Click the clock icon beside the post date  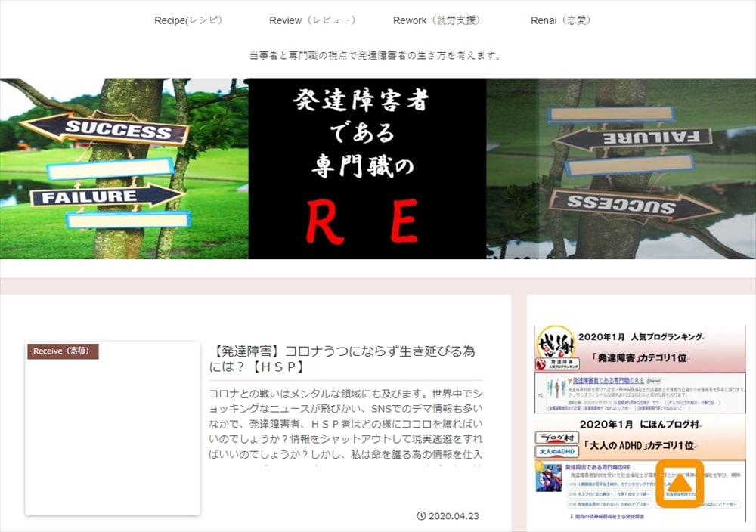tap(421, 516)
